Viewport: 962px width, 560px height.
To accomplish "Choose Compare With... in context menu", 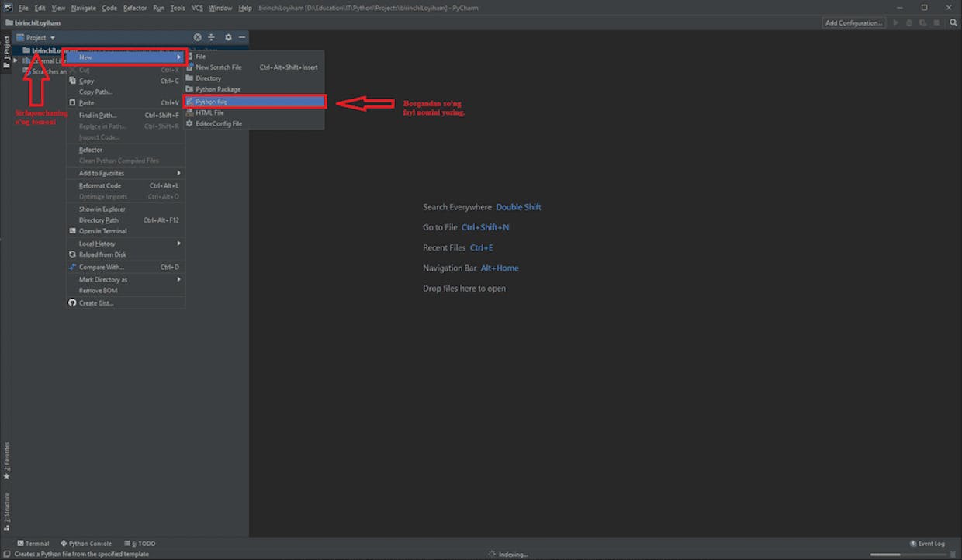I will click(125, 268).
